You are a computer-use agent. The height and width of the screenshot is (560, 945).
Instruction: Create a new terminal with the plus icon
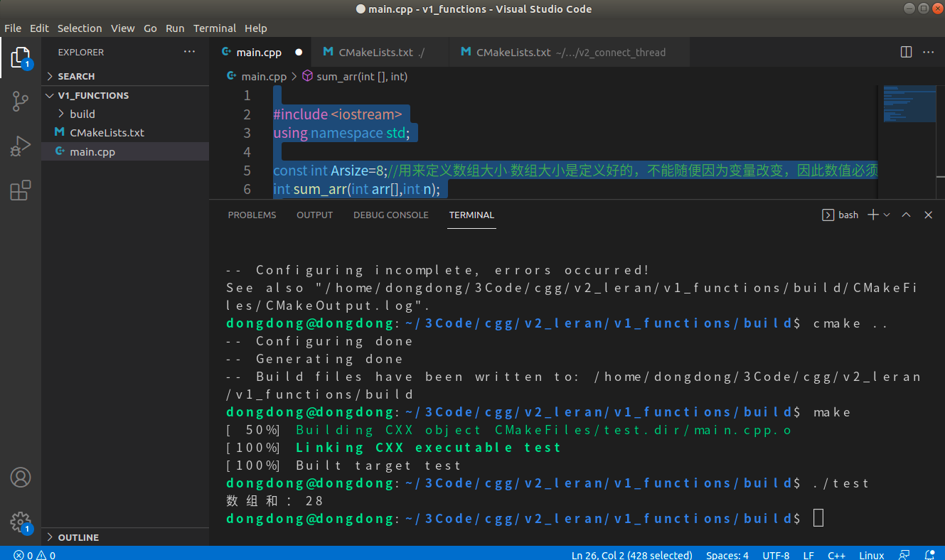[873, 215]
